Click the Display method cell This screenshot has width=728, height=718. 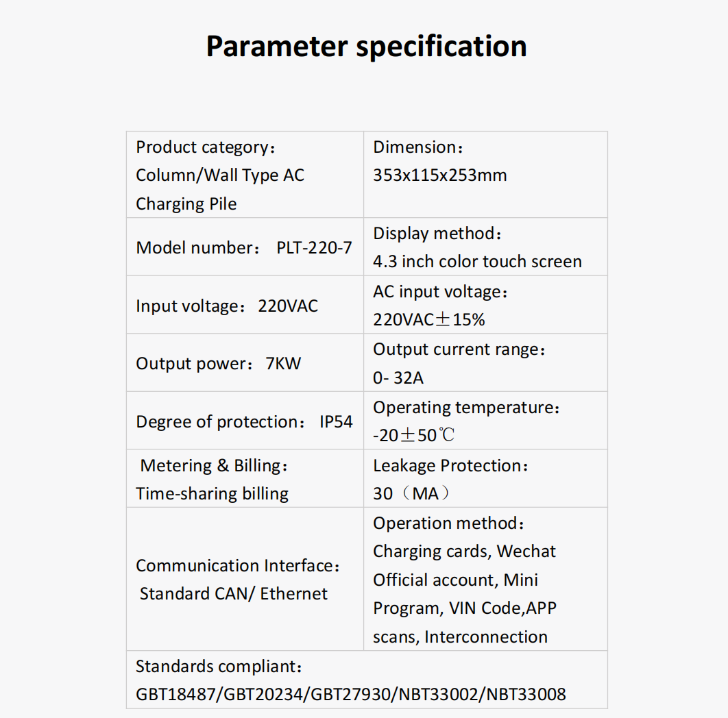485,247
